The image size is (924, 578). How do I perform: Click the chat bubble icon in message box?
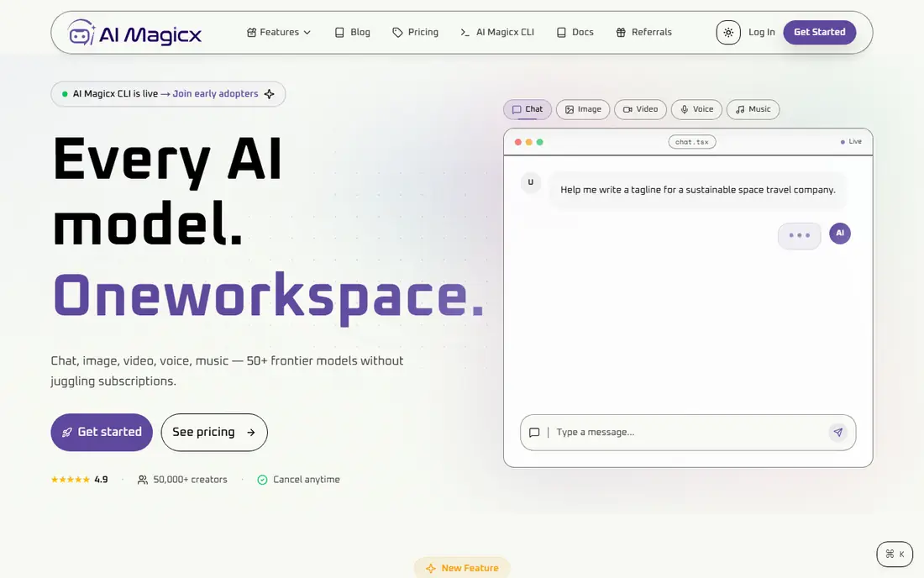(x=534, y=433)
